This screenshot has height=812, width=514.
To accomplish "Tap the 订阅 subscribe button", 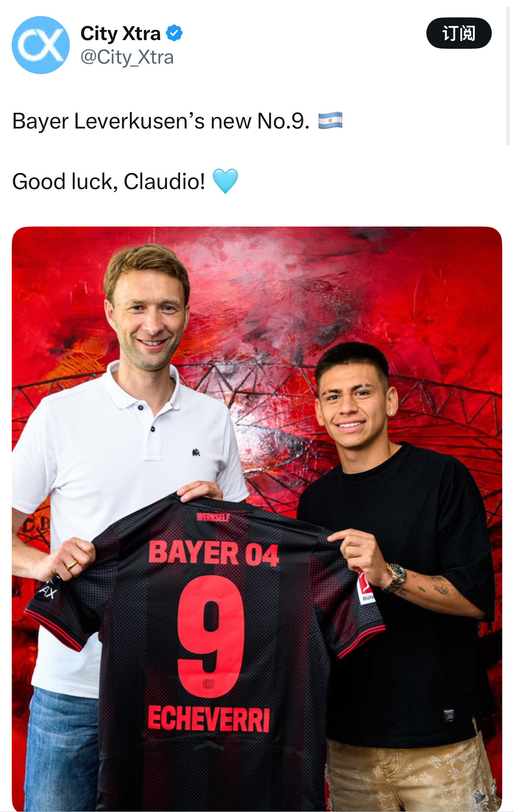I will [459, 33].
